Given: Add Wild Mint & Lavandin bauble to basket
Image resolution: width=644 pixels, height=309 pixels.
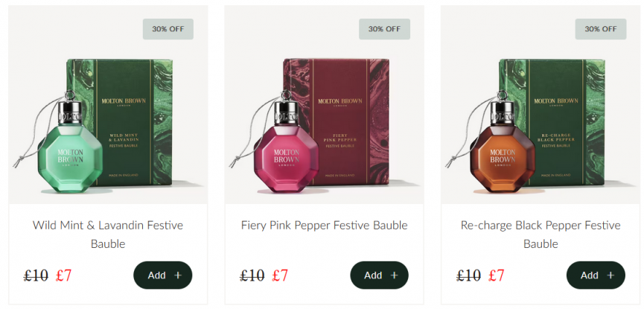Looking at the screenshot, I should (162, 275).
